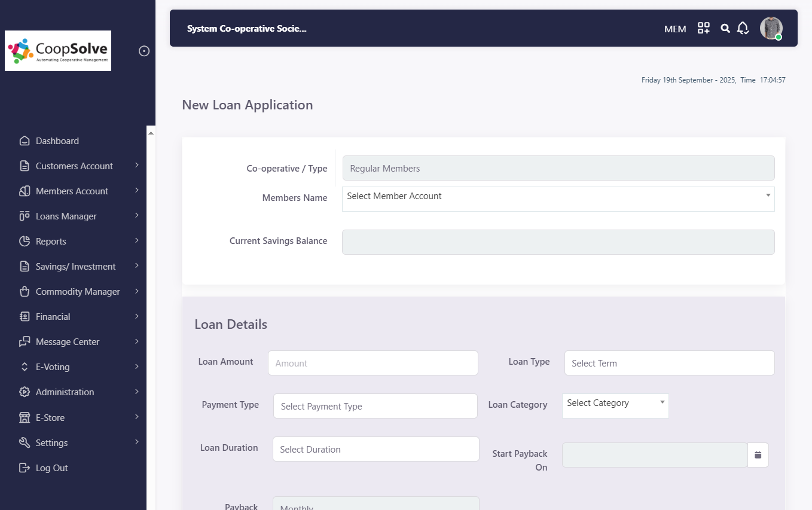Click the E-Store shop icon
The width and height of the screenshot is (812, 510).
click(x=25, y=417)
